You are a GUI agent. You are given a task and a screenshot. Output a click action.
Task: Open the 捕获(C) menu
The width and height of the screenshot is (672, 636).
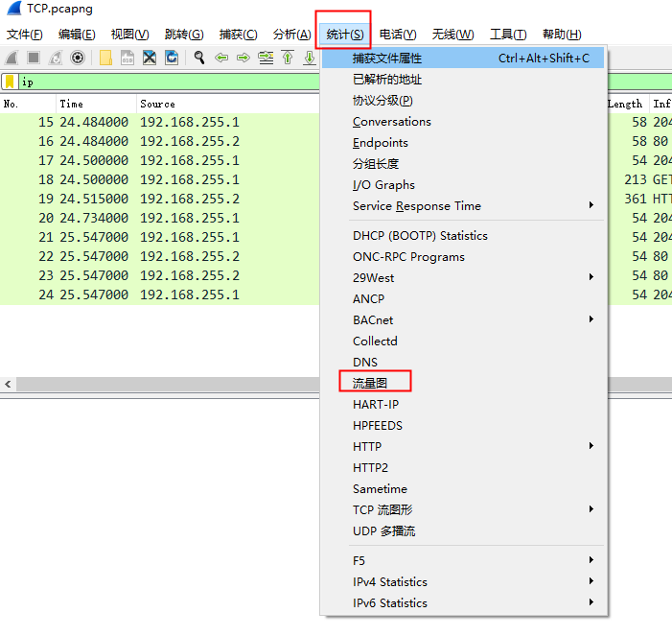239,34
